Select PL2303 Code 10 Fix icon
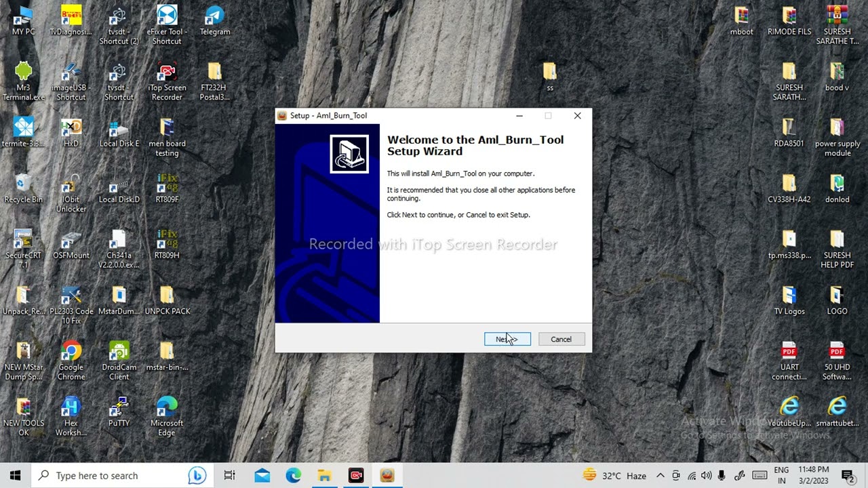 click(x=71, y=304)
